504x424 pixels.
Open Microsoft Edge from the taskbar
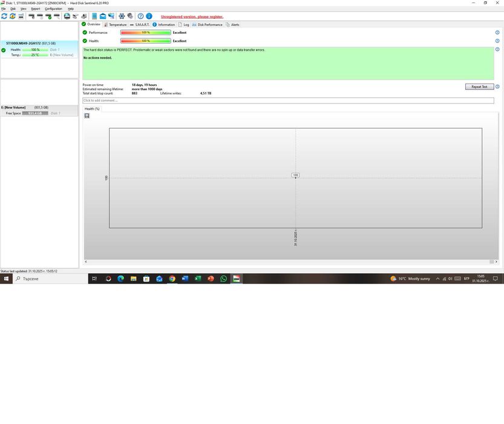tap(120, 279)
